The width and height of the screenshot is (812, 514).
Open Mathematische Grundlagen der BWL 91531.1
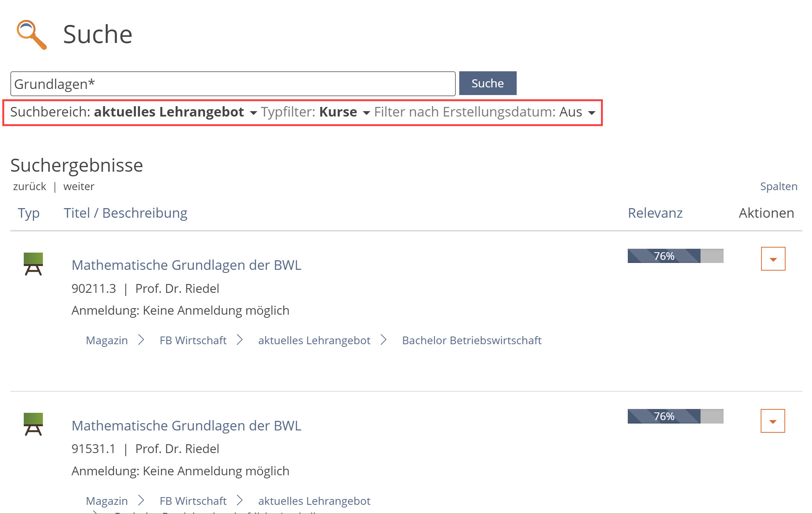pos(187,425)
